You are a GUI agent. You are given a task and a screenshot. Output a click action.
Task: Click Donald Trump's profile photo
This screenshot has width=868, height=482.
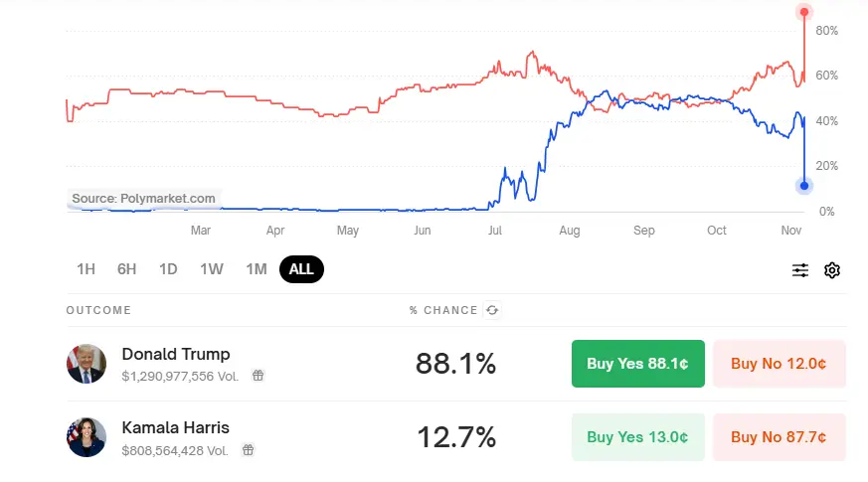[x=87, y=364]
